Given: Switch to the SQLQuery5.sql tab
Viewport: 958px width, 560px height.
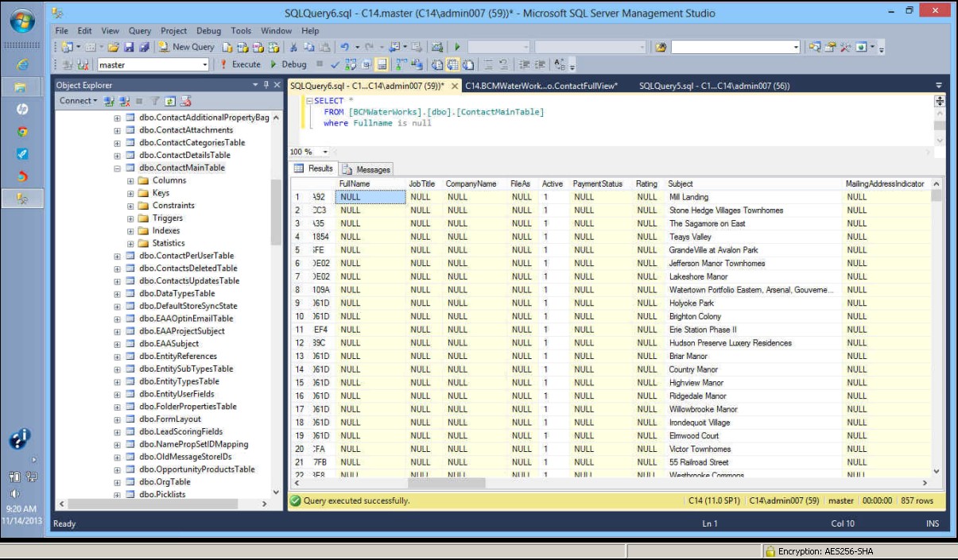Looking at the screenshot, I should 714,86.
